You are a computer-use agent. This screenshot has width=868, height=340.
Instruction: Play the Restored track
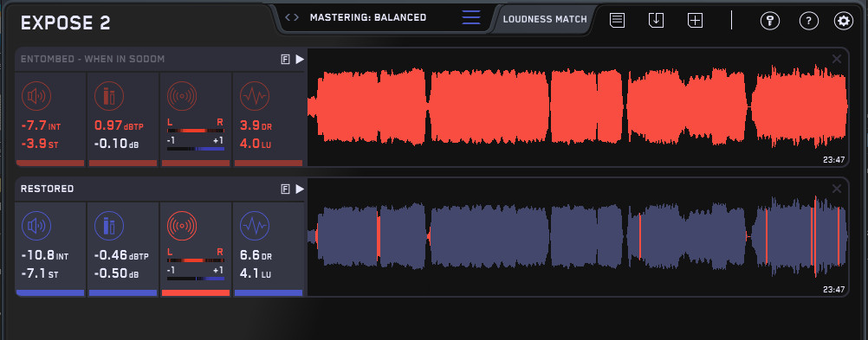click(x=300, y=189)
